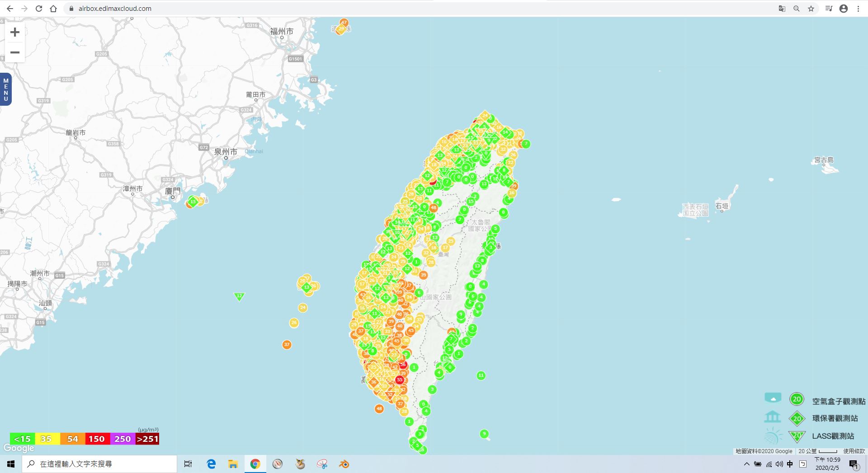
Task: Go forward in browser history
Action: click(x=24, y=9)
